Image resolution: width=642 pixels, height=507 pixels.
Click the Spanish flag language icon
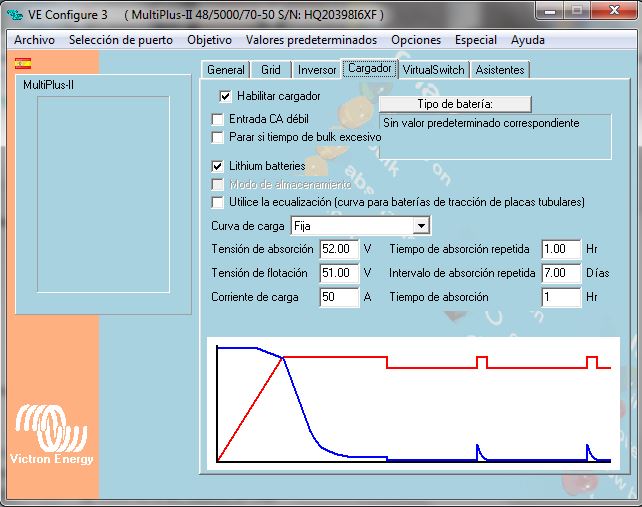[x=23, y=63]
